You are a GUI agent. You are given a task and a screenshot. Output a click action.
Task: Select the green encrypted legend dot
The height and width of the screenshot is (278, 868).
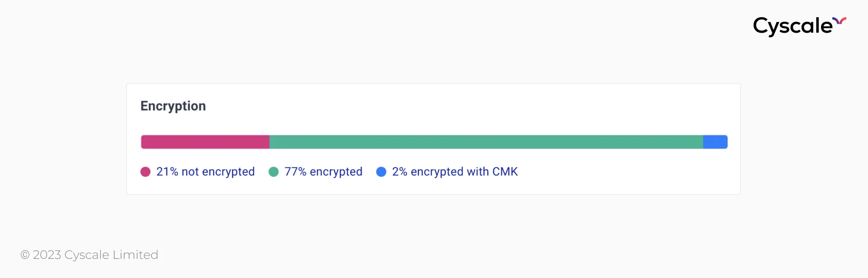pyautogui.click(x=273, y=172)
